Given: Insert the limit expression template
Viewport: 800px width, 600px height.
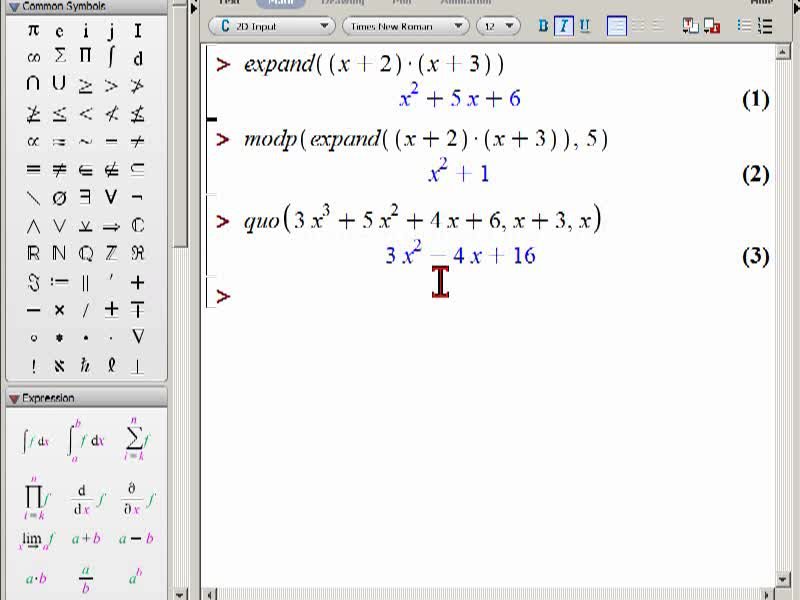Looking at the screenshot, I should click(36, 540).
